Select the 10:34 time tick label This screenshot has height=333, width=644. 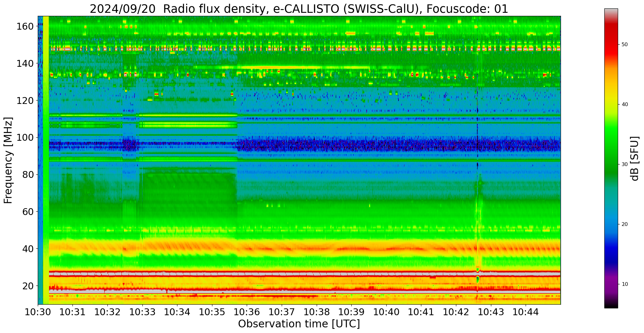(x=177, y=312)
